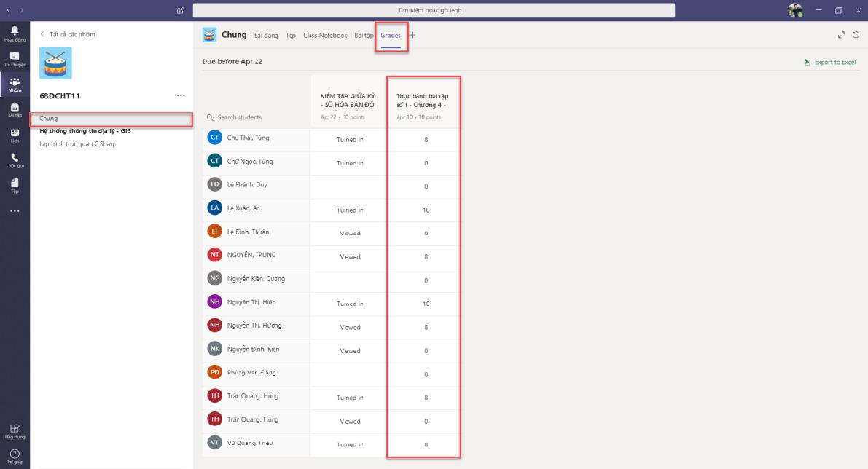Open more options for team 68DCHT11
The height and width of the screenshot is (469, 868).
(181, 95)
